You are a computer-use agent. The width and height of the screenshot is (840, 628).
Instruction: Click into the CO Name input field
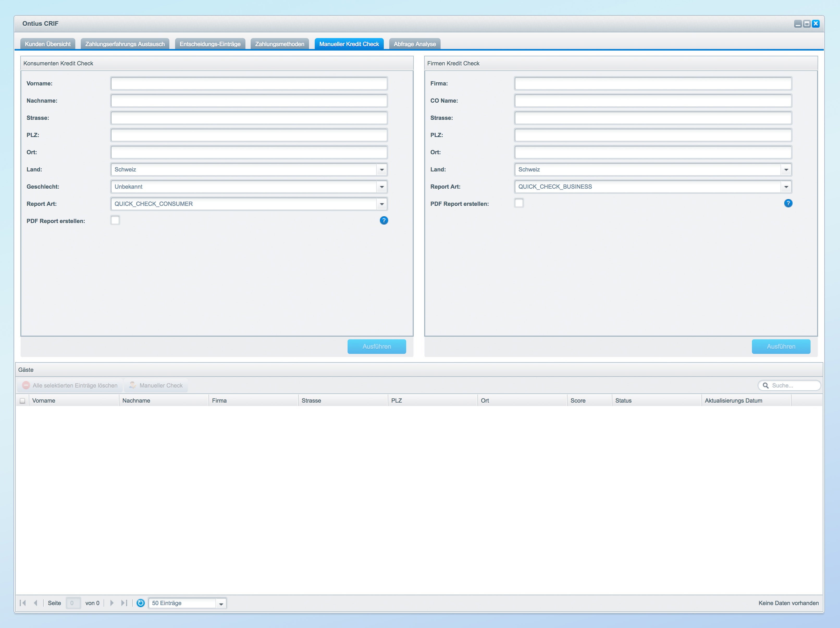(x=653, y=101)
